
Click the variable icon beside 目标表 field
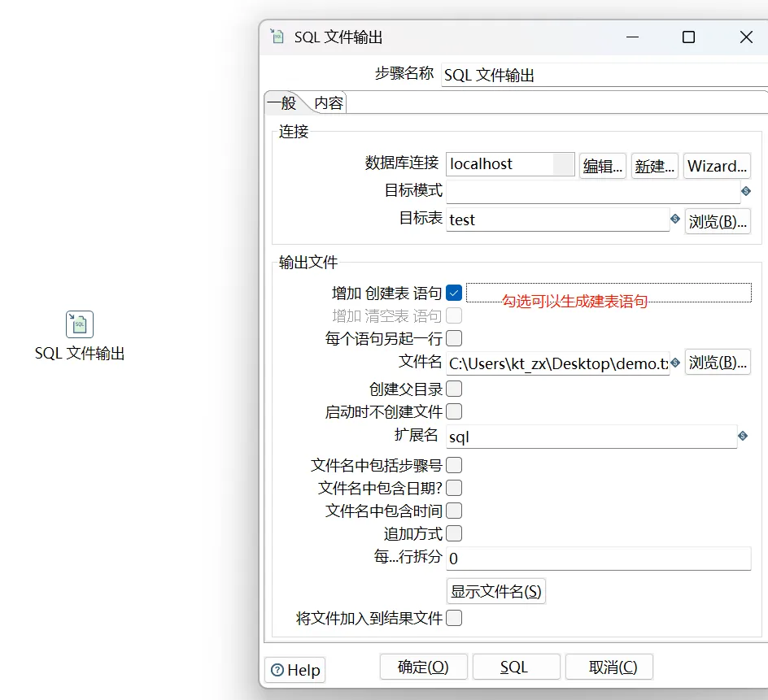[x=674, y=220]
